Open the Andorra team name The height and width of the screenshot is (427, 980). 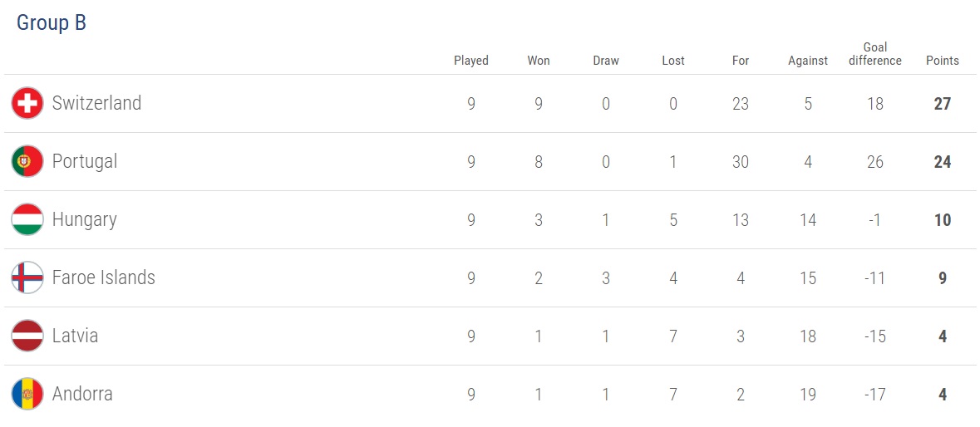(82, 394)
